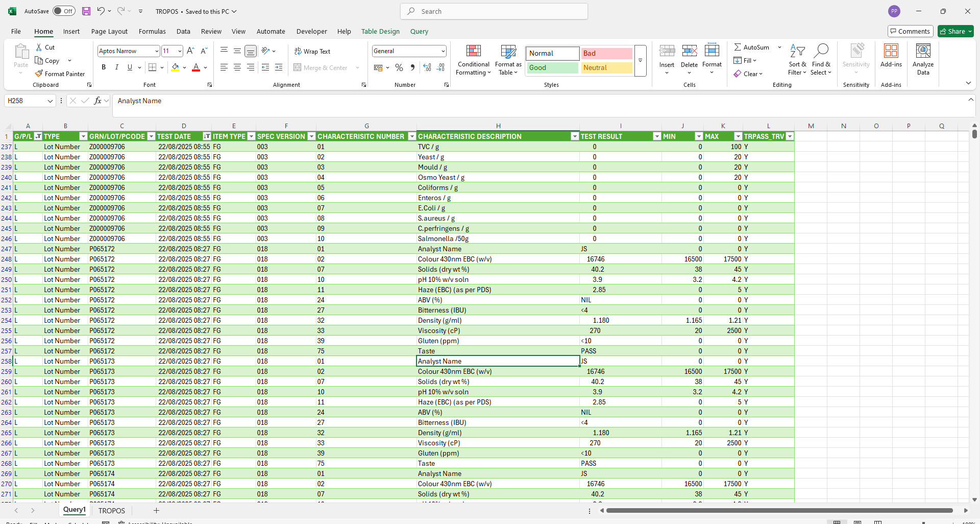Toggle Bold formatting
This screenshot has height=524, width=980.
pyautogui.click(x=104, y=67)
